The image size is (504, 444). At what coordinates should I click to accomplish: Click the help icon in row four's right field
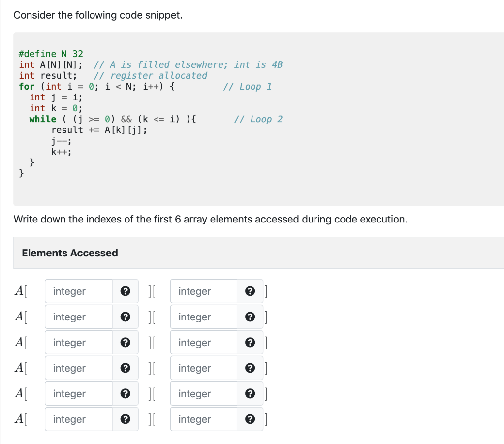(250, 368)
